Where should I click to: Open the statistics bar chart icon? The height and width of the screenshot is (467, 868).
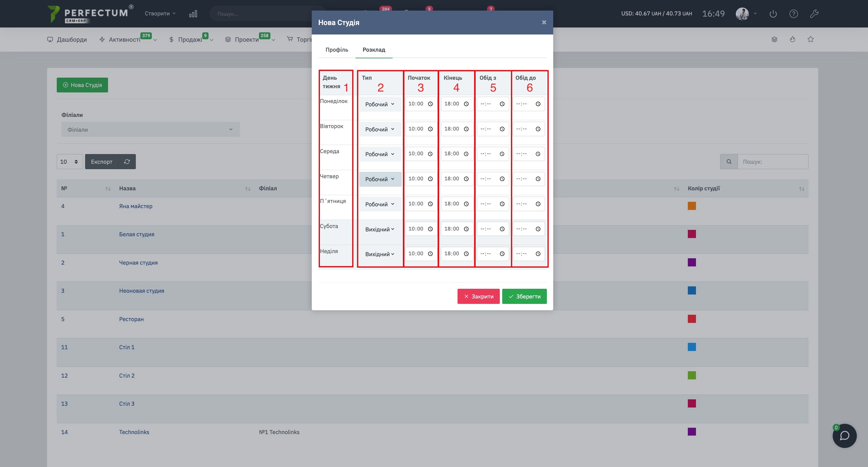pyautogui.click(x=193, y=14)
